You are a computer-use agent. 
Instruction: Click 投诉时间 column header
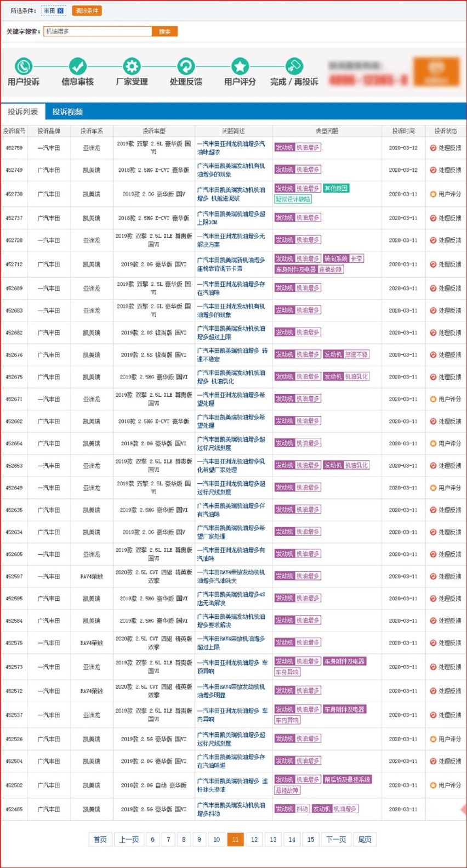click(403, 131)
